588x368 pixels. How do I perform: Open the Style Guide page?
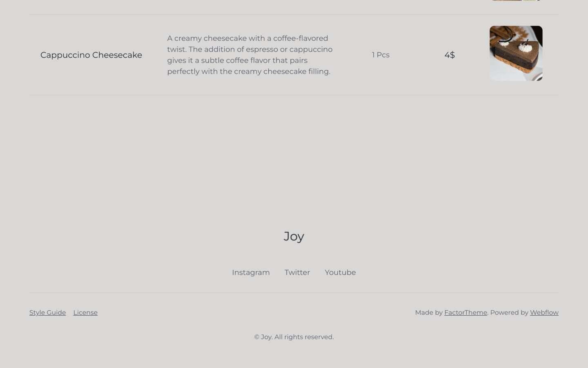click(x=47, y=312)
